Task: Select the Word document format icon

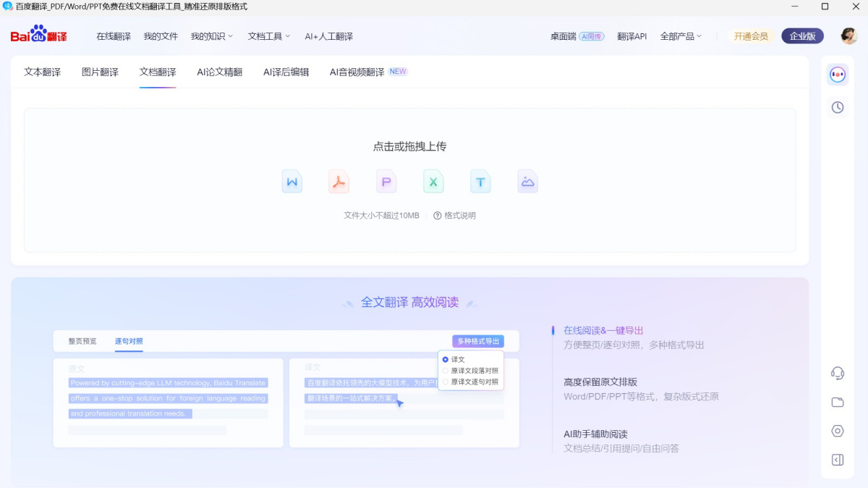Action: click(292, 181)
